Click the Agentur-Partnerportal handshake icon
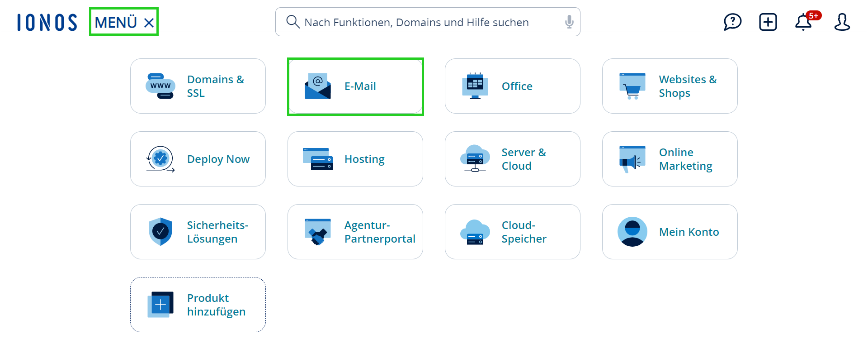This screenshot has width=868, height=344. point(318,232)
